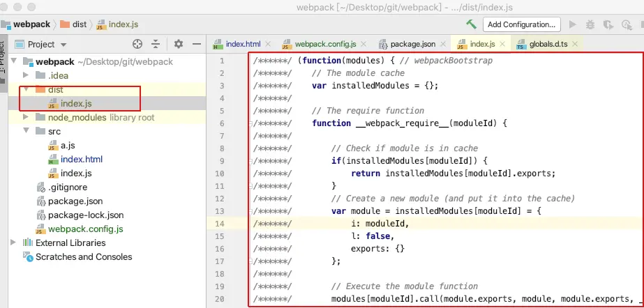644x308 pixels.
Task: Switch to webpack.config.js editor tab
Action: (325, 44)
